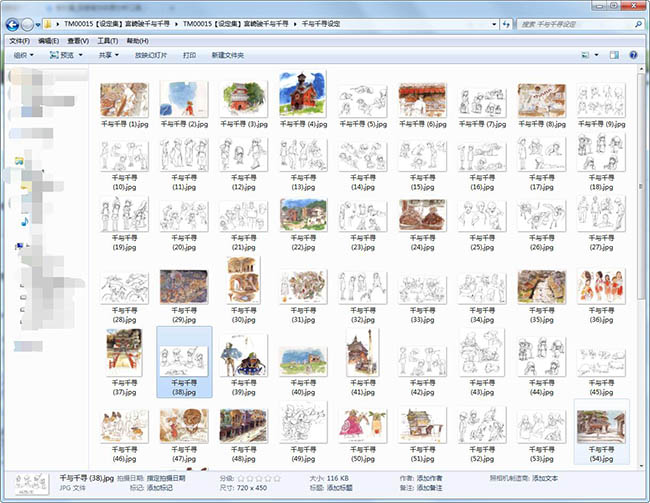Select thumbnail 千与千寻 (13).jpg

tap(303, 155)
